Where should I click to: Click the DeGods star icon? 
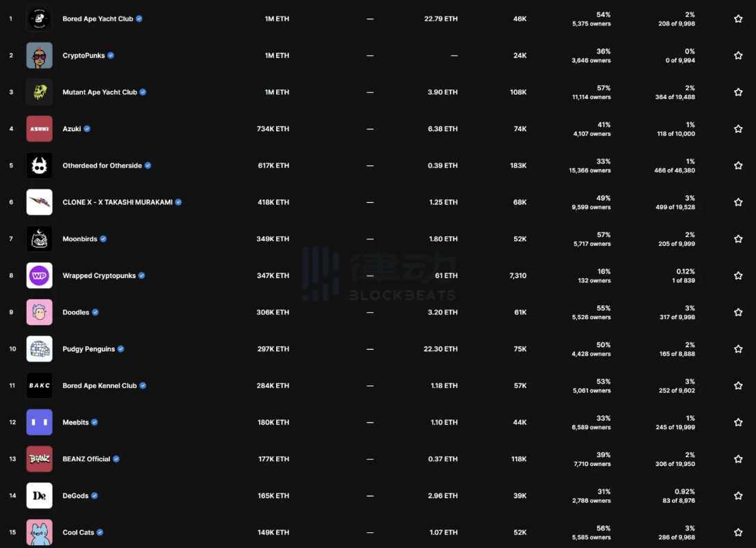[738, 495]
